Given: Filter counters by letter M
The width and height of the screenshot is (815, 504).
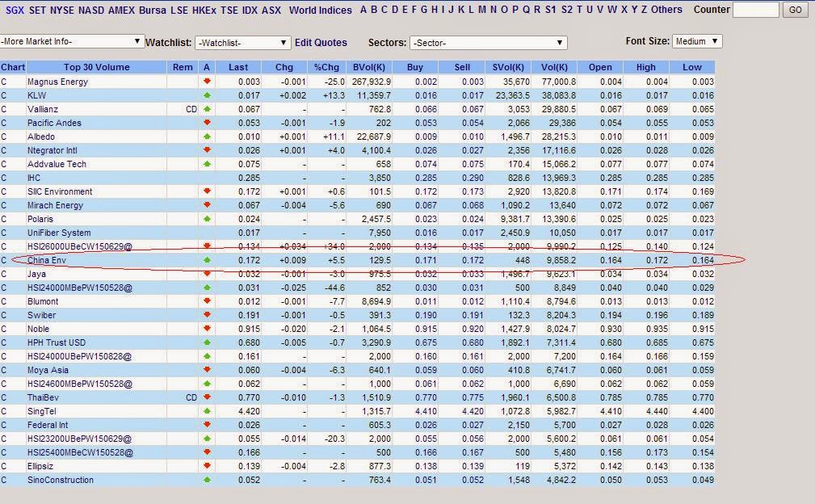Looking at the screenshot, I should coord(482,10).
